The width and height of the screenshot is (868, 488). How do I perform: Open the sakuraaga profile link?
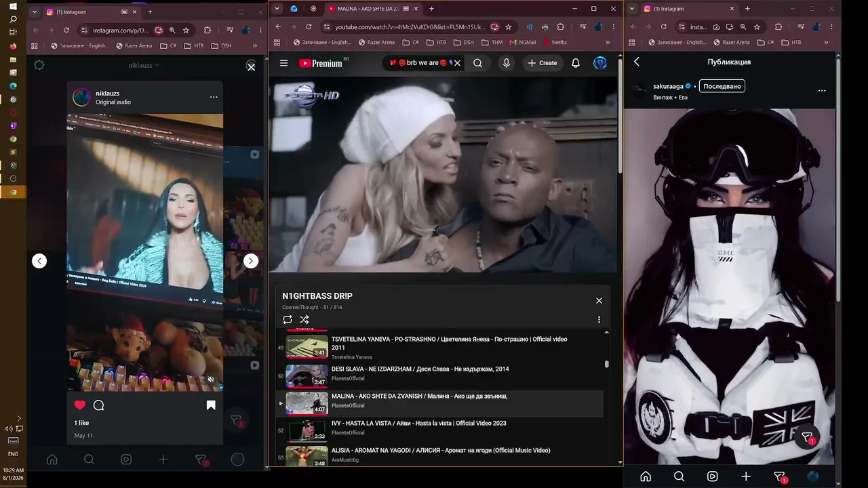point(669,86)
